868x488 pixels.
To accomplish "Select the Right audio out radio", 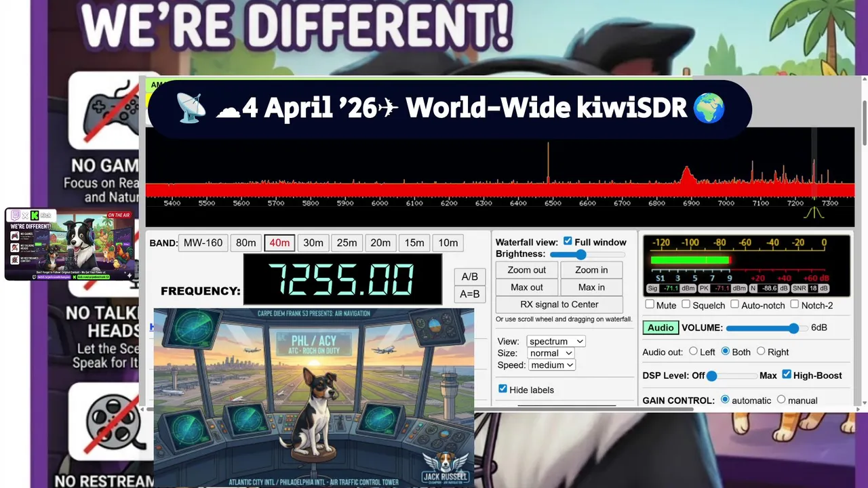I will point(761,351).
